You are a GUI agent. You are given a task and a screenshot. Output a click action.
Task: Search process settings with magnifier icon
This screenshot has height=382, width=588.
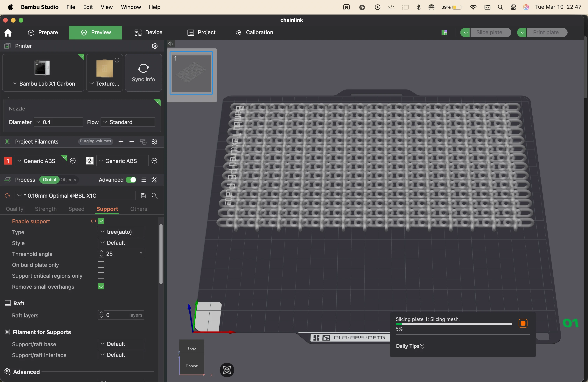[155, 196]
